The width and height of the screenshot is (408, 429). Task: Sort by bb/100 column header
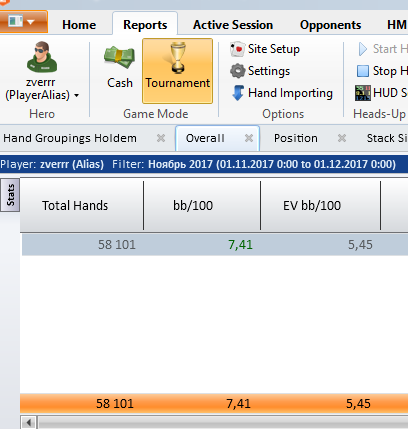202,206
